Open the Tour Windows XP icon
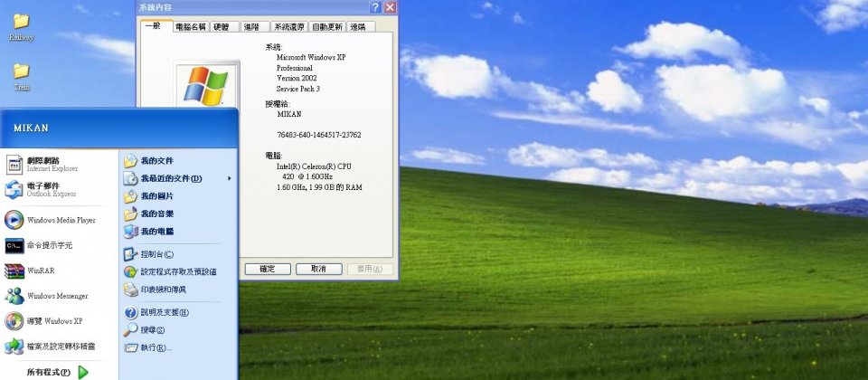The width and height of the screenshot is (868, 380). (x=14, y=321)
